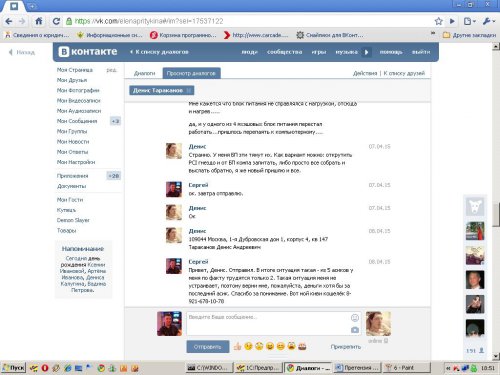Click the Прикрепить attach link
Screen dimensions: 500x375
click(346, 347)
